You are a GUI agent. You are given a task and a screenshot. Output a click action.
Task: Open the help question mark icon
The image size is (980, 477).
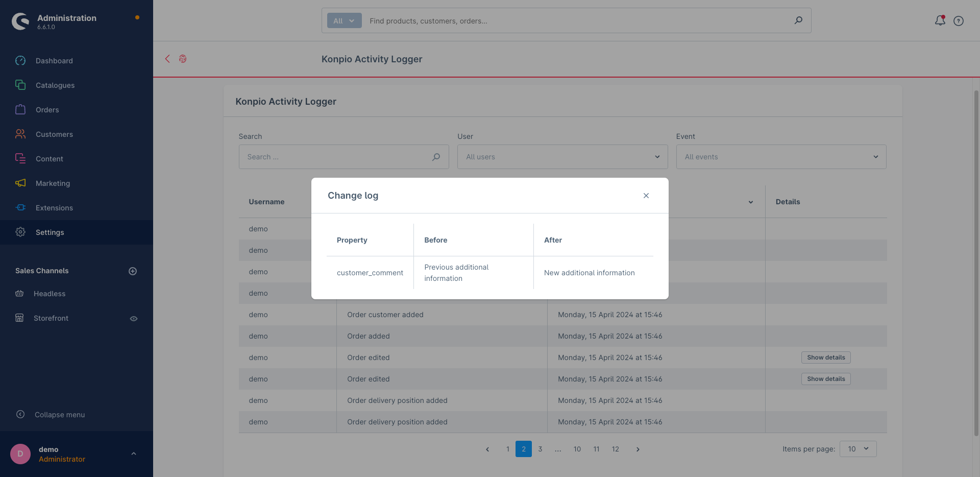[959, 21]
